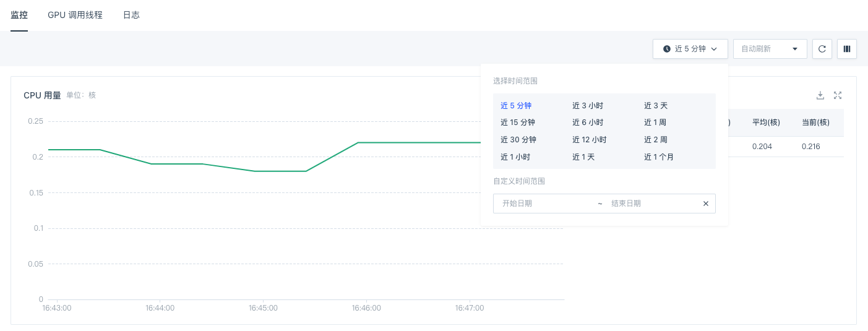The width and height of the screenshot is (868, 331).
Task: Pick the 近 1 天 range
Action: [x=583, y=157]
